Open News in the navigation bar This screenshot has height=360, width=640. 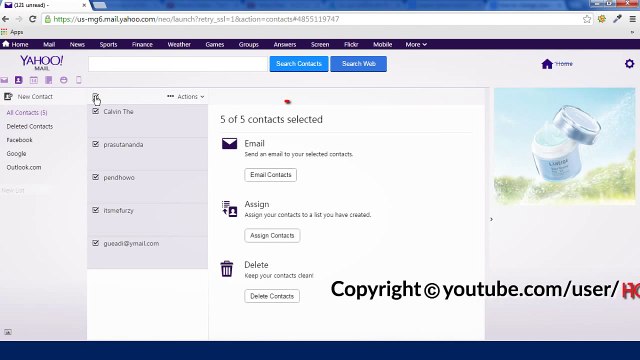pos(77,44)
